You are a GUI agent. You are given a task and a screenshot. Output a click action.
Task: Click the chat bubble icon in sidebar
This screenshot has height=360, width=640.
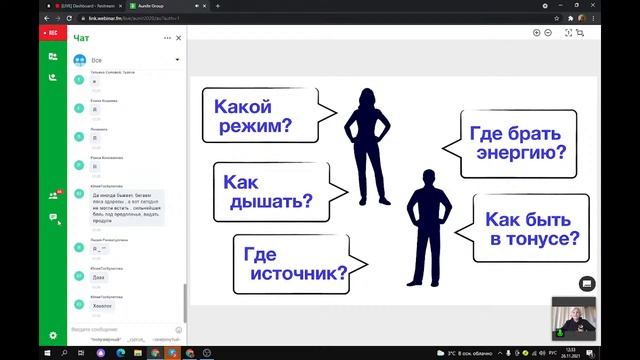click(x=53, y=217)
